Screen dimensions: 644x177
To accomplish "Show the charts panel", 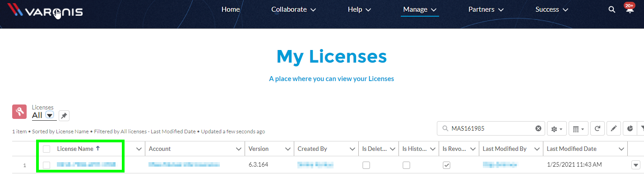I will pos(630,129).
